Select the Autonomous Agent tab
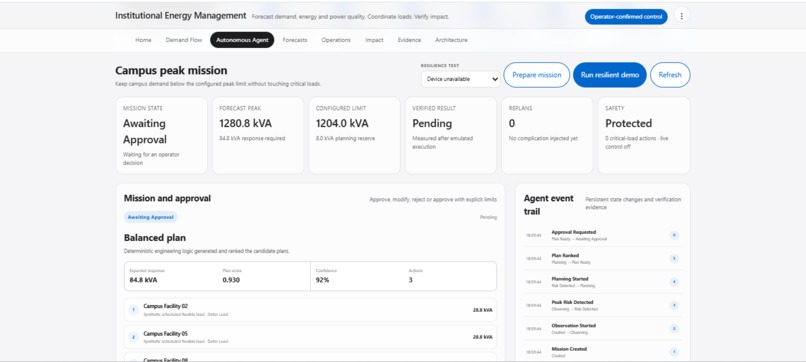 tap(242, 40)
